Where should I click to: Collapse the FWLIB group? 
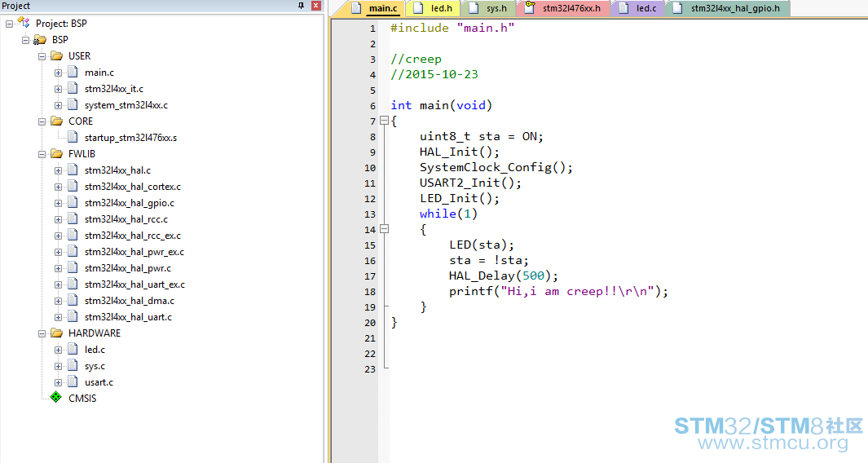pyautogui.click(x=42, y=154)
